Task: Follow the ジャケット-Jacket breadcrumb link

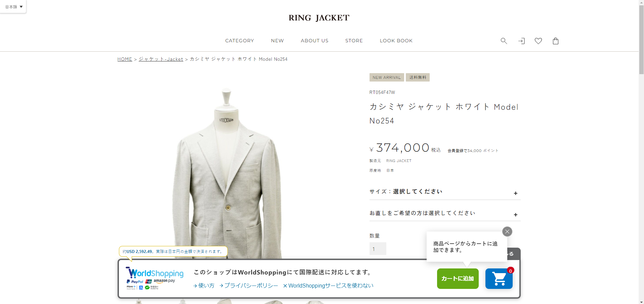Action: (x=161, y=59)
